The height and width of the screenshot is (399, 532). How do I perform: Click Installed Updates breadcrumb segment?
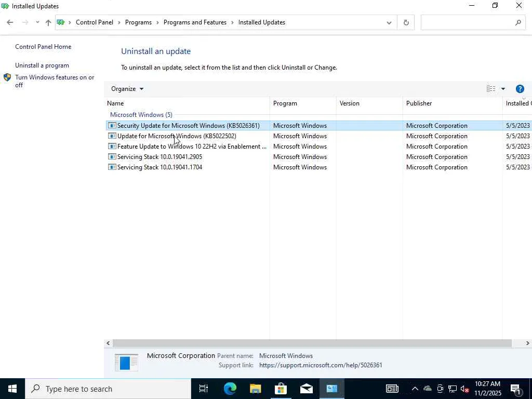coord(262,22)
